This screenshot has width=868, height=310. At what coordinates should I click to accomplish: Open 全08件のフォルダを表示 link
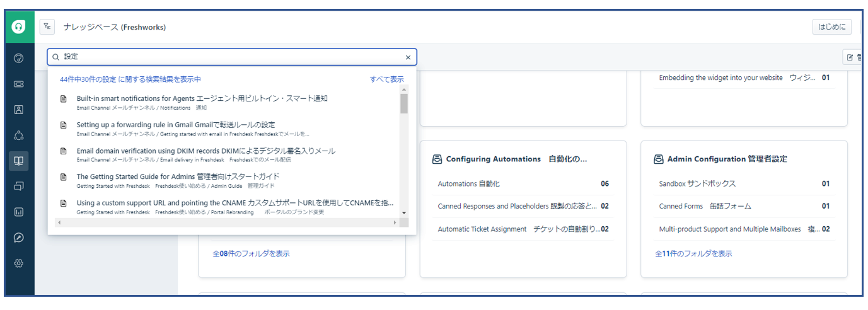[251, 254]
